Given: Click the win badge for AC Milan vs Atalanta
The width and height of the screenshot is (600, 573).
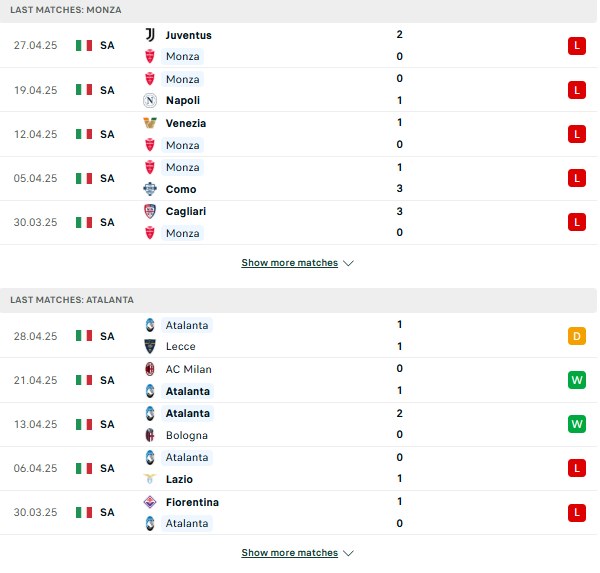Looking at the screenshot, I should (x=577, y=380).
